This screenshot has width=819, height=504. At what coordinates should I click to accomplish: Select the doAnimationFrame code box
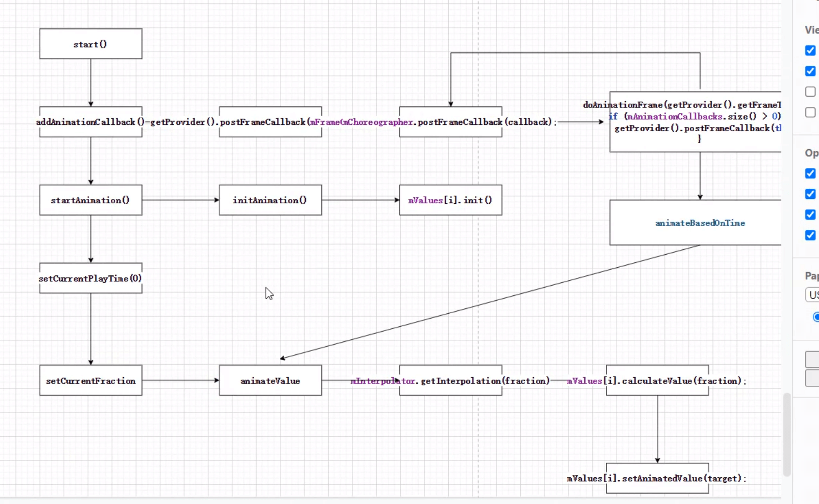[x=695, y=122]
